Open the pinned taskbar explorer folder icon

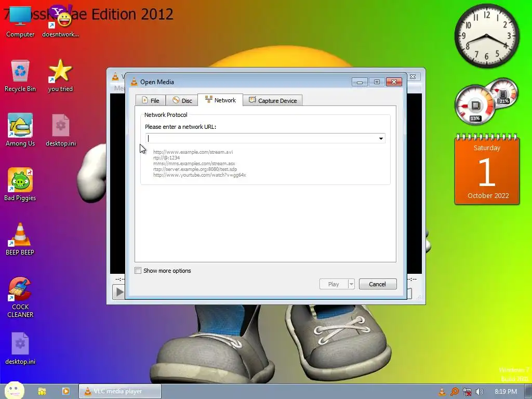click(42, 391)
